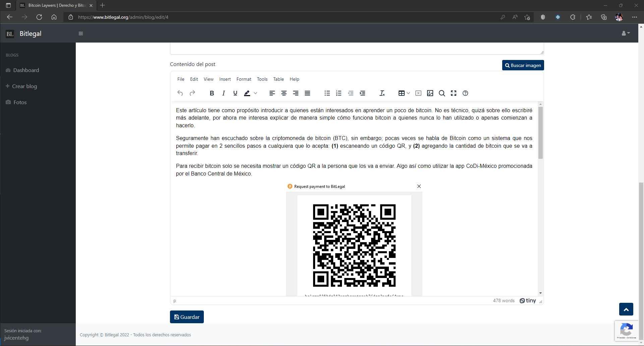Close the Bitcoin Laywers tab
644x346 pixels.
(x=91, y=5)
